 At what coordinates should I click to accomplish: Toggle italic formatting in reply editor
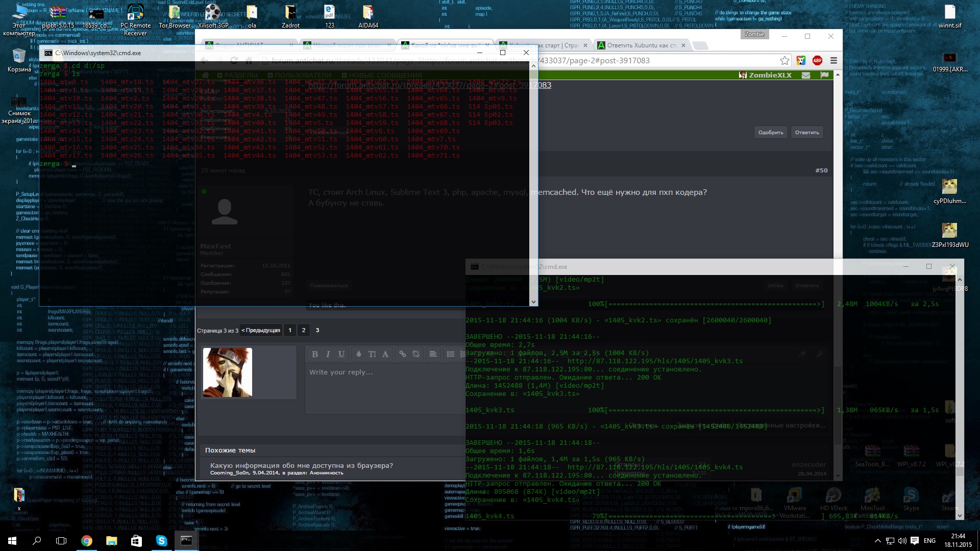328,354
